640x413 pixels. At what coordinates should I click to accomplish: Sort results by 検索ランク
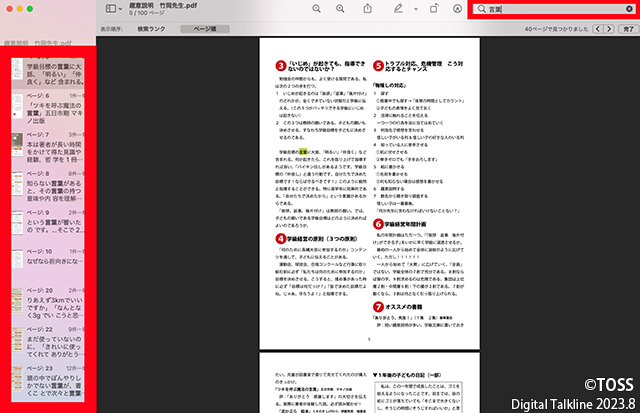pos(152,30)
